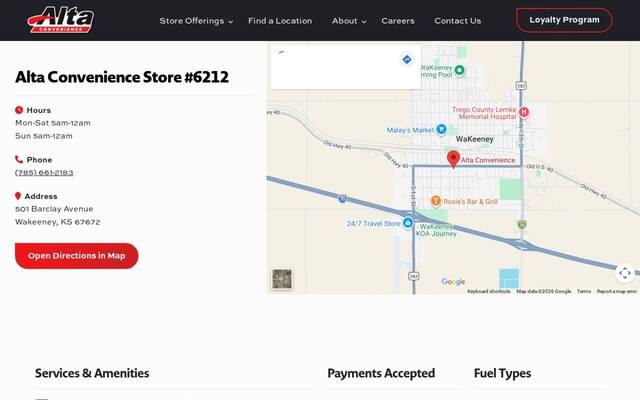This screenshot has height=400, width=640.
Task: Open the Careers page
Action: (x=398, y=21)
